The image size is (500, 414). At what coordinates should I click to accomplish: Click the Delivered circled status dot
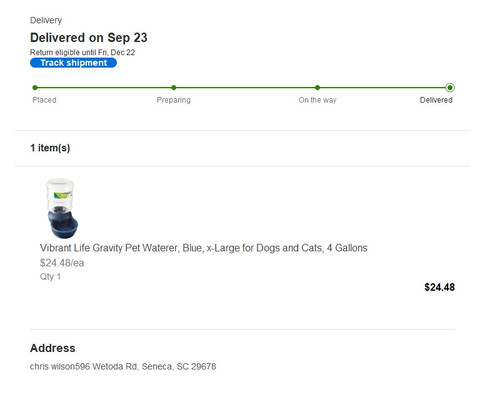coord(450,88)
